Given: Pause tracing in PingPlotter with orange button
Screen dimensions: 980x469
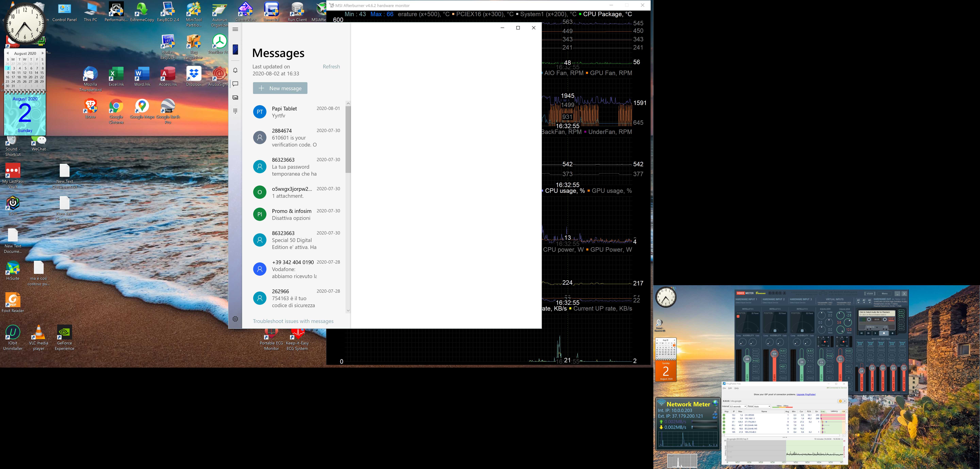Looking at the screenshot, I should pos(840,401).
